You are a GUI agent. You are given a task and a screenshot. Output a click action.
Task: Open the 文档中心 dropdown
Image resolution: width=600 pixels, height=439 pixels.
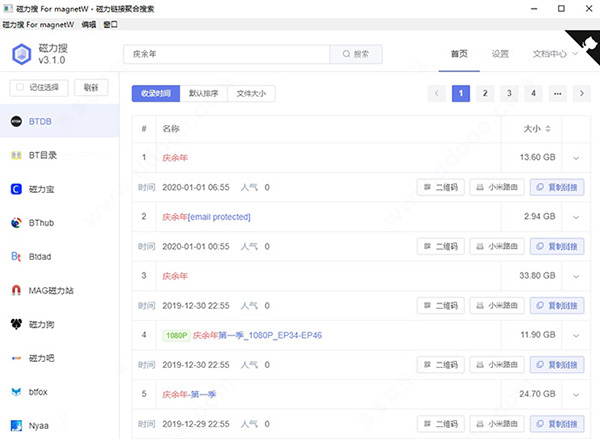(556, 54)
